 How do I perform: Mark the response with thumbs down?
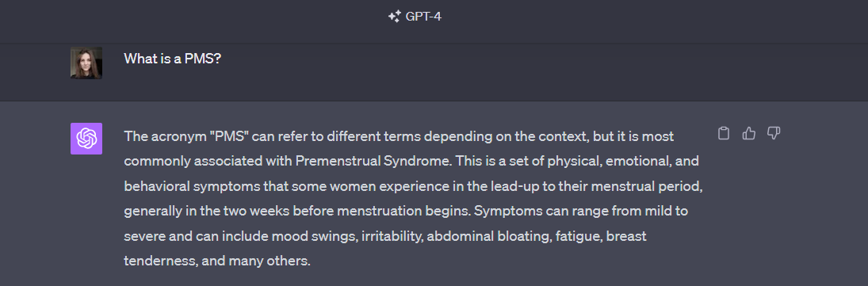[774, 133]
